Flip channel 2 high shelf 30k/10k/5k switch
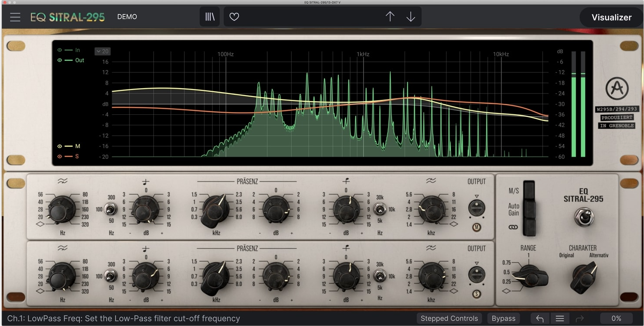 click(380, 276)
